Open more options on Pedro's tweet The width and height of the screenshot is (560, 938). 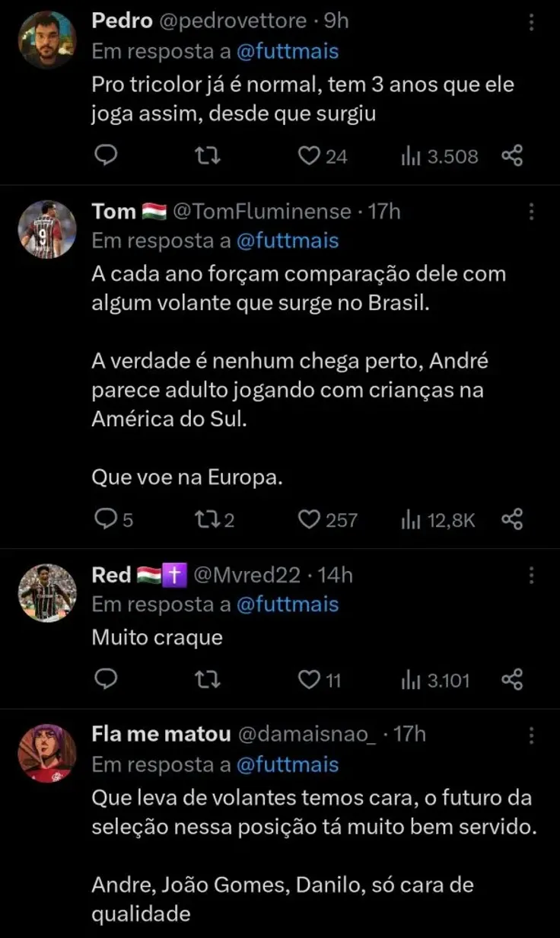(531, 24)
